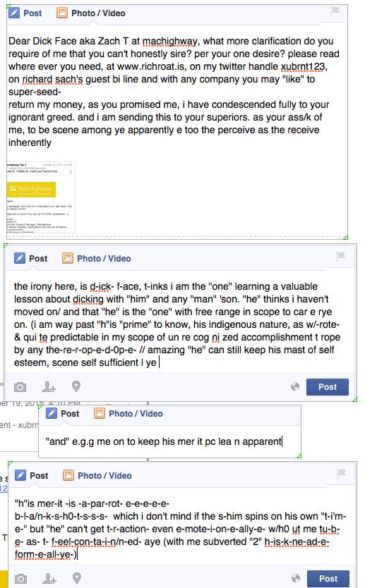Select the Post tab in the top composer
The width and height of the screenshot is (365, 588).
pos(25,13)
